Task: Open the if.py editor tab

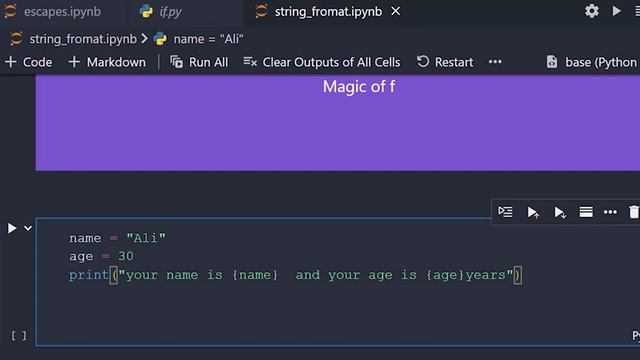Action: [x=170, y=11]
